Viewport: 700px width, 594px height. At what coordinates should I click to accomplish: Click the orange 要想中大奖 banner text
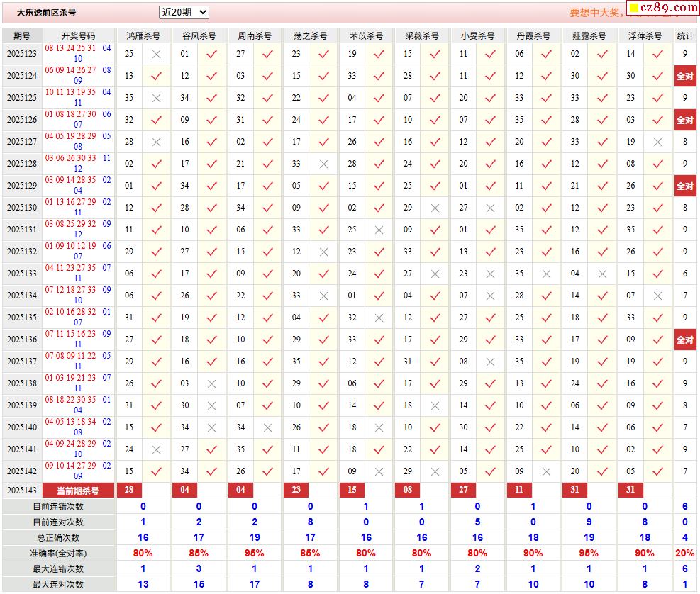coord(596,13)
